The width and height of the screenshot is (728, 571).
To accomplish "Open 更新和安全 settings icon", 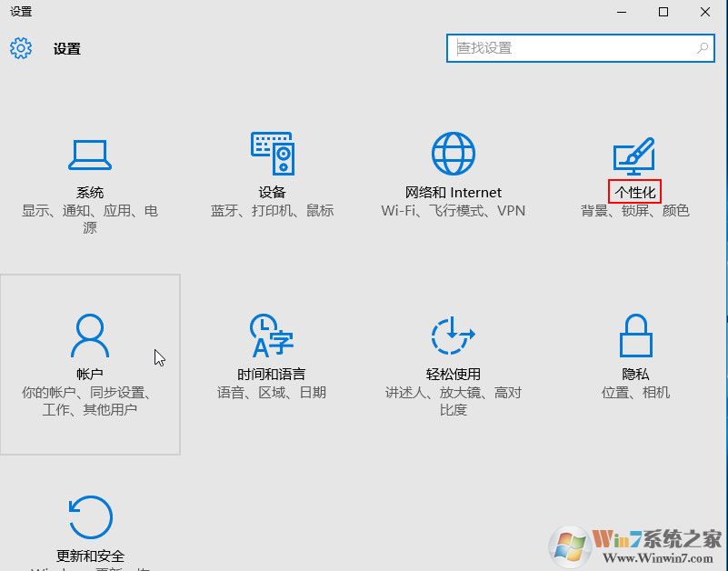I will (x=90, y=516).
